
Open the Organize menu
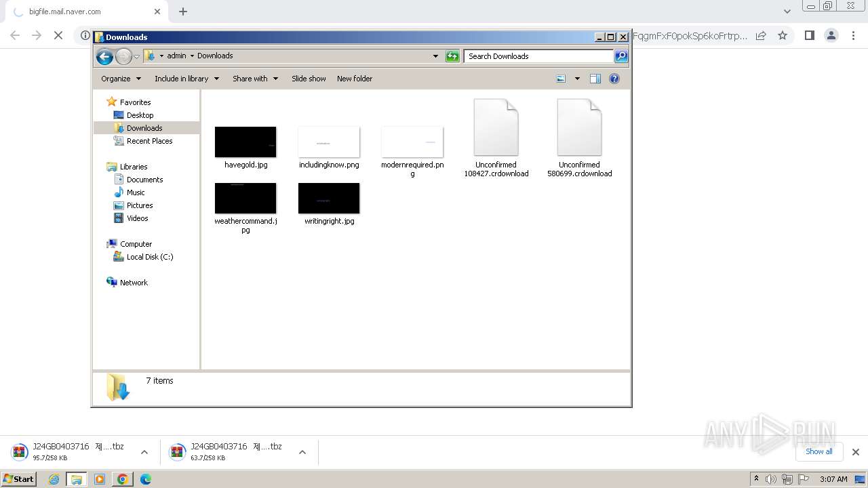(x=121, y=79)
